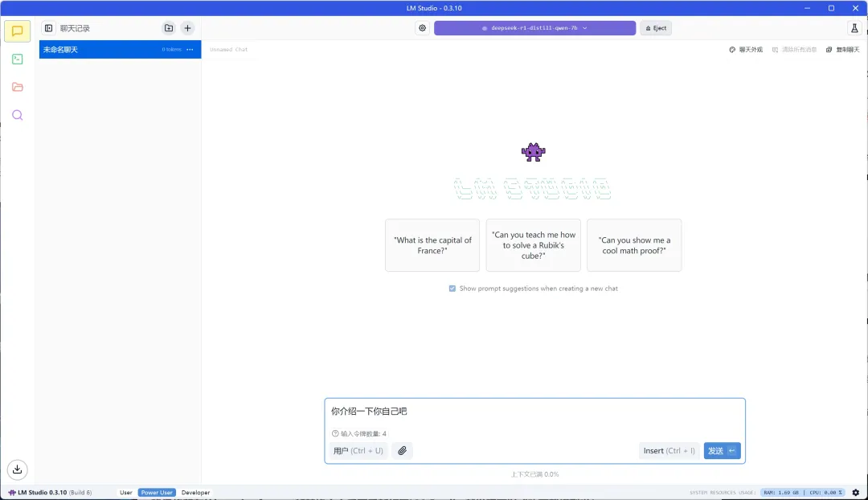Click 清除所有消息 clear all messages

(x=794, y=49)
